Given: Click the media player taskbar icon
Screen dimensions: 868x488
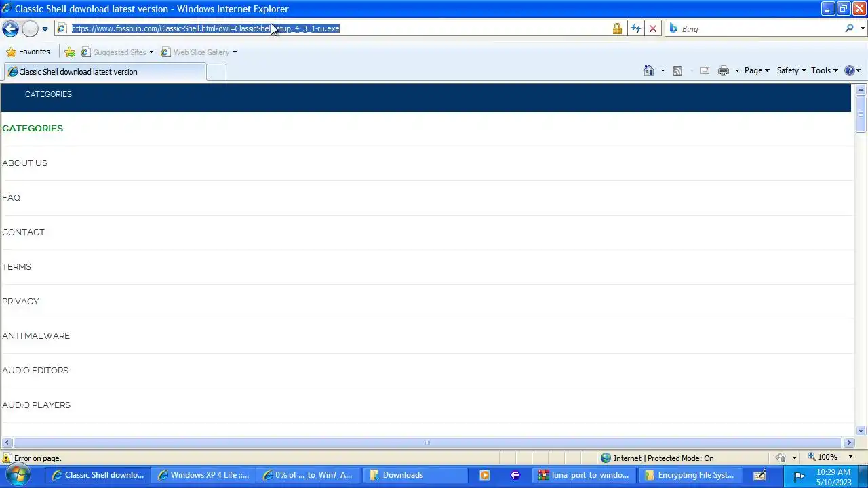Looking at the screenshot, I should pos(484,475).
